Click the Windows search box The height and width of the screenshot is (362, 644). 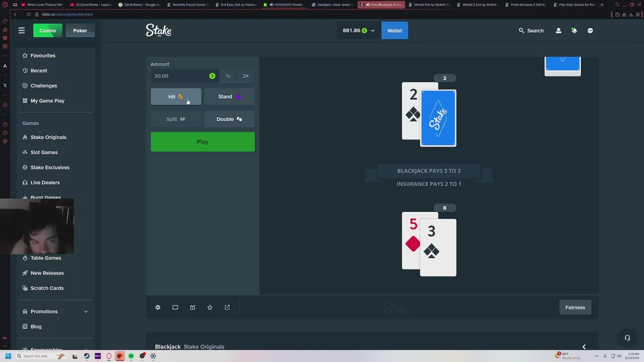click(41, 356)
